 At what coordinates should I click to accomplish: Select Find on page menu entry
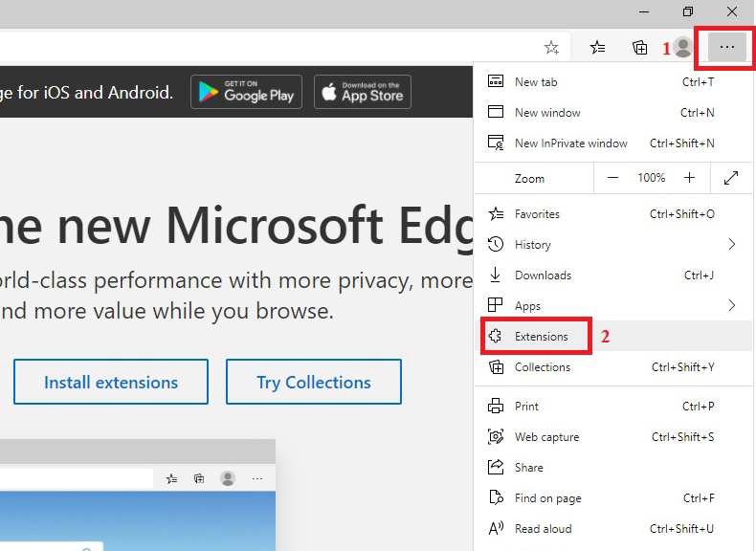[x=612, y=498]
